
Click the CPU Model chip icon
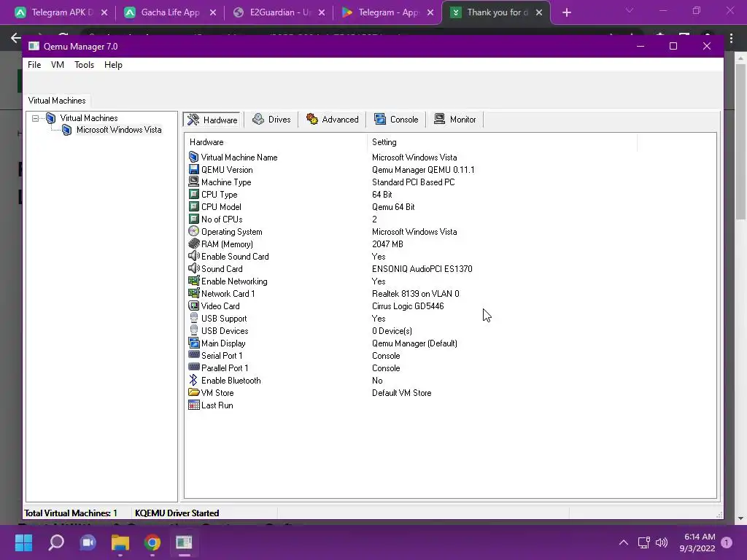click(193, 206)
